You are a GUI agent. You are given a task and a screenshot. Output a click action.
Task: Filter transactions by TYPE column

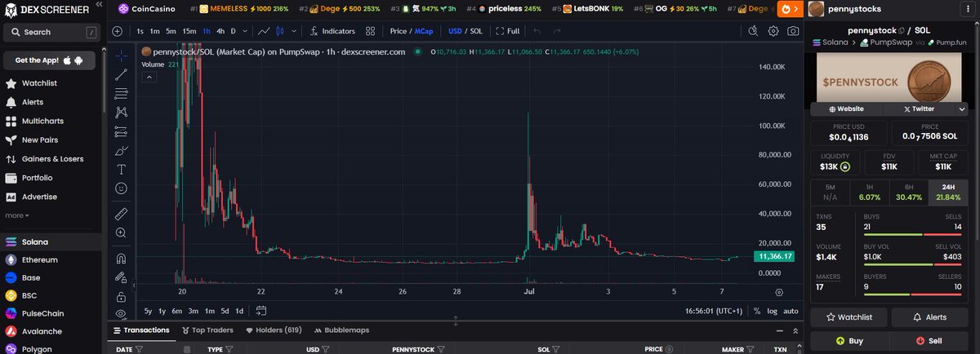tap(230, 349)
